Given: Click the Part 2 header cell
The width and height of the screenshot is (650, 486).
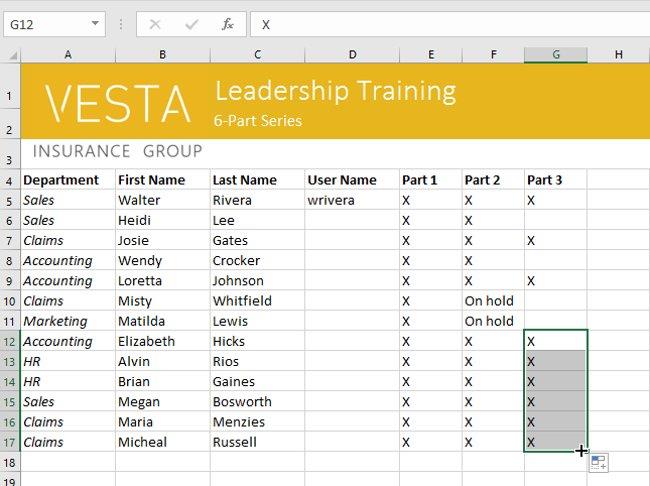Looking at the screenshot, I should 493,180.
